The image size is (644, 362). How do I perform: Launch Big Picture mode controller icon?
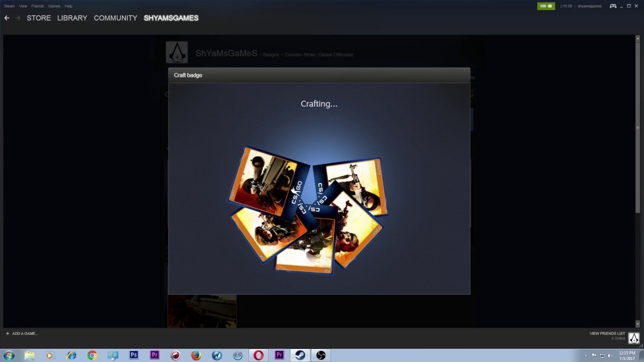click(x=613, y=6)
